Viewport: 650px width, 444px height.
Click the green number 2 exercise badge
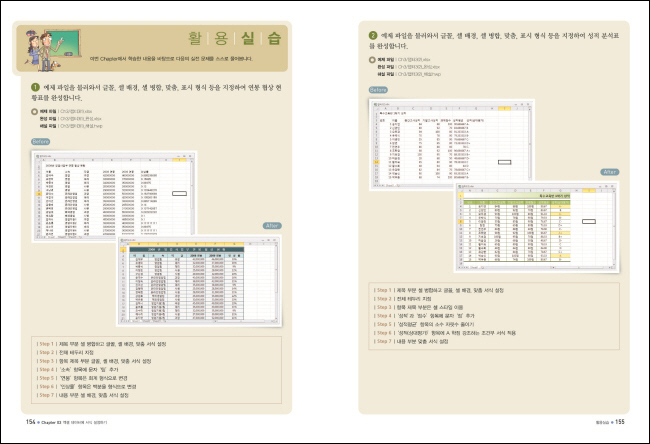373,35
